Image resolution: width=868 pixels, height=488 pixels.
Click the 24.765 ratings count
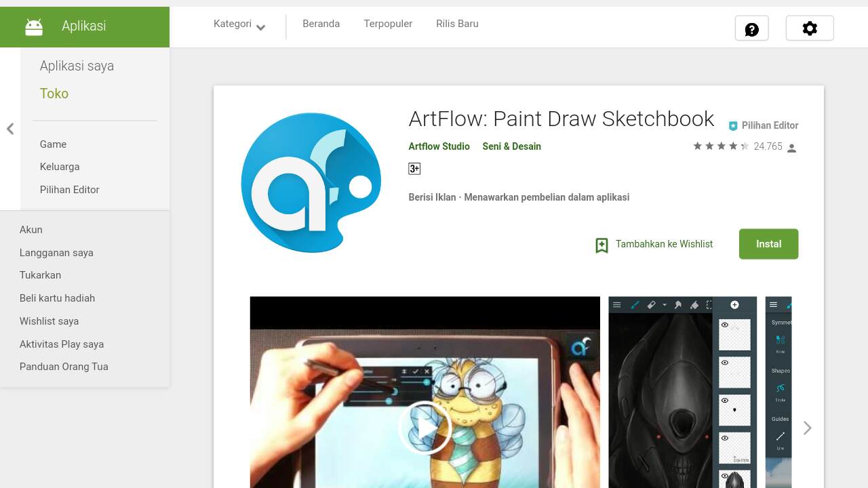tap(768, 146)
